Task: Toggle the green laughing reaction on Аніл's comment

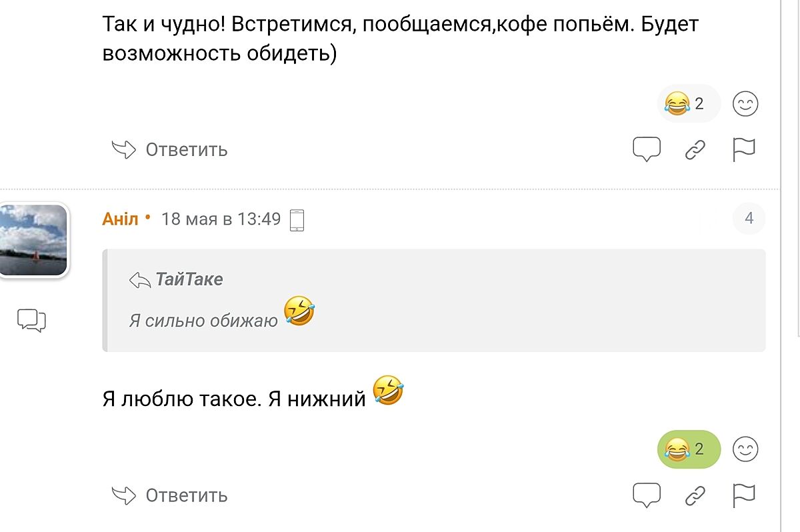Action: click(x=689, y=449)
